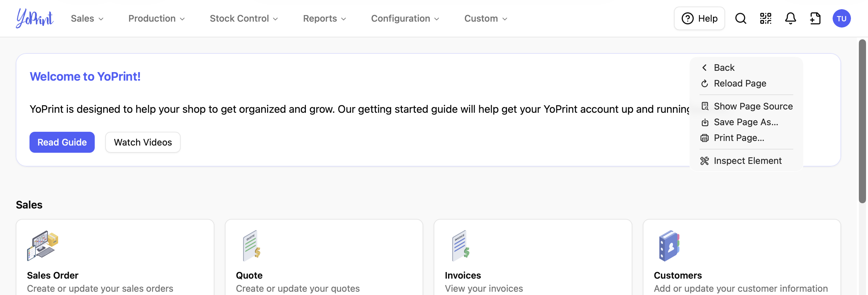Click the Reload Page arrow icon
The height and width of the screenshot is (295, 868).
[x=704, y=84]
